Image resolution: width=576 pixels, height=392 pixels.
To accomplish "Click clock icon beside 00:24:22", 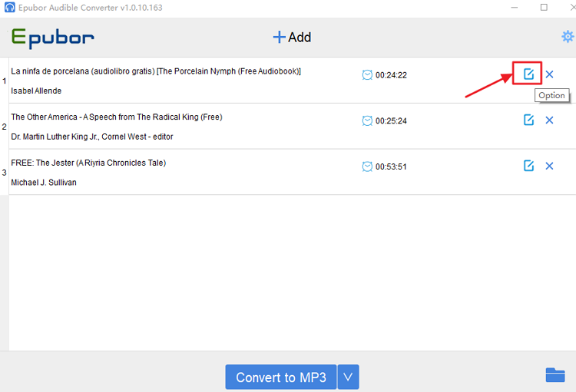I will 367,75.
